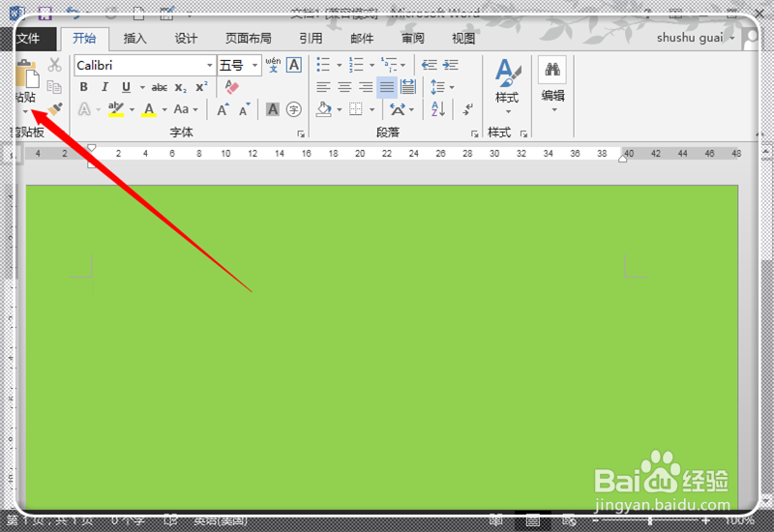Toggle character shading A icon
This screenshot has height=532, width=774.
pos(273,109)
